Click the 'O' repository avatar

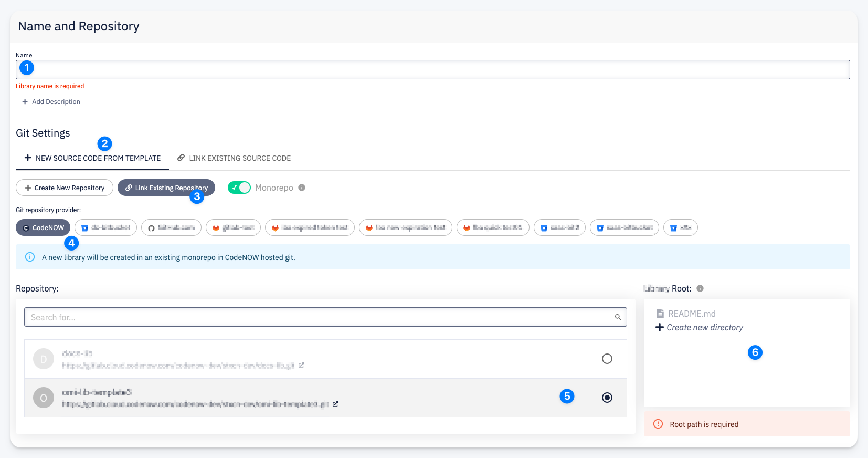(44, 398)
